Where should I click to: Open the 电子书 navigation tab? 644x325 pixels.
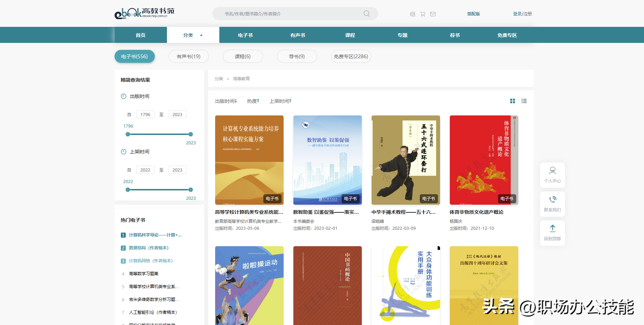click(x=245, y=35)
